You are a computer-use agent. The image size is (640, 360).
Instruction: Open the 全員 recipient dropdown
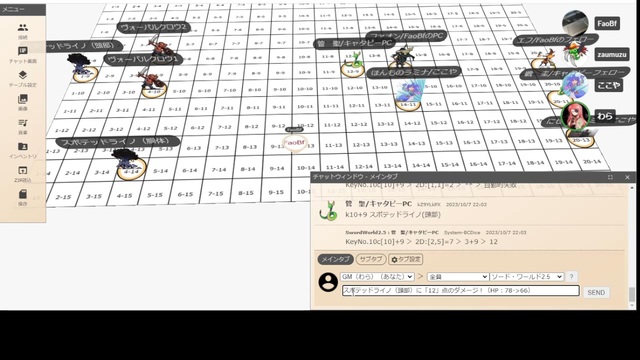(x=458, y=277)
